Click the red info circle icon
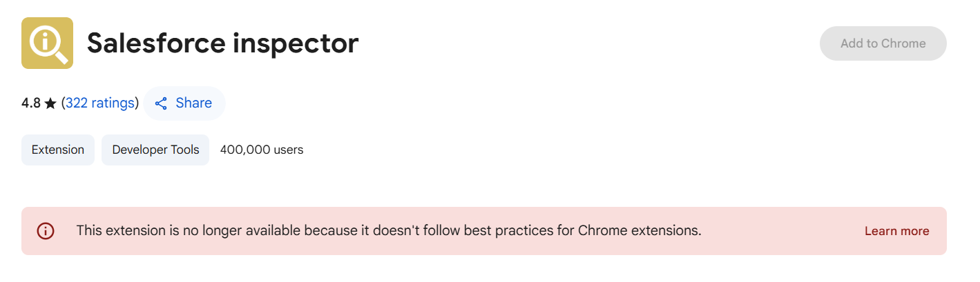The image size is (980, 282). [46, 231]
